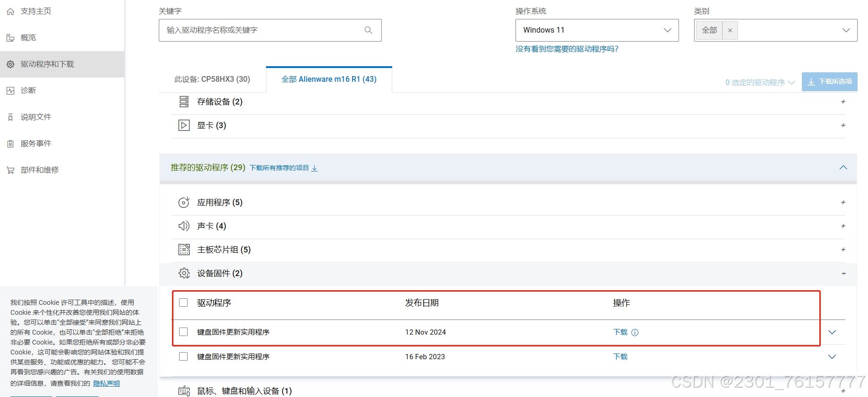
Task: Check the 16 Feb 2023 keyboard firmware row
Action: [x=183, y=357]
